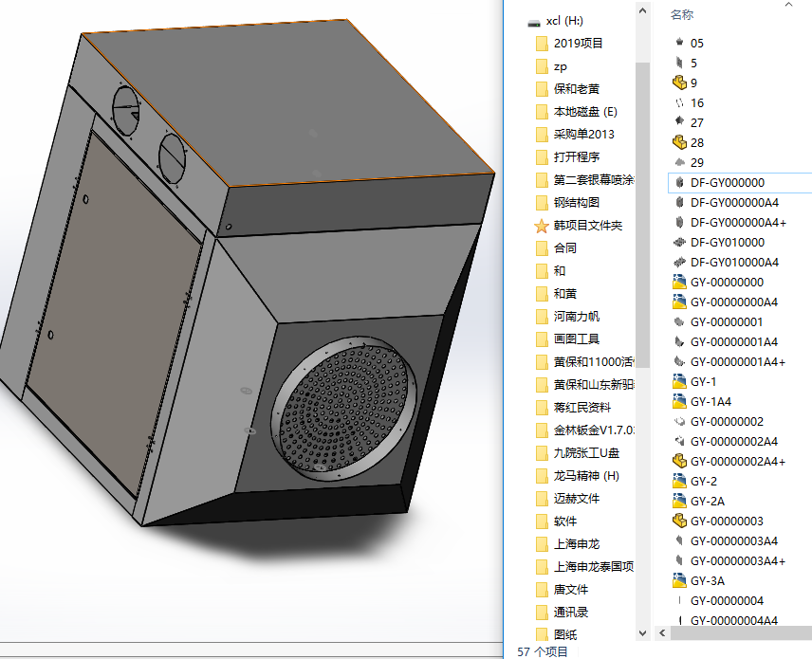Click the assembly icon next to GY-00000002A4+
The width and height of the screenshot is (812, 659).
pos(679,461)
